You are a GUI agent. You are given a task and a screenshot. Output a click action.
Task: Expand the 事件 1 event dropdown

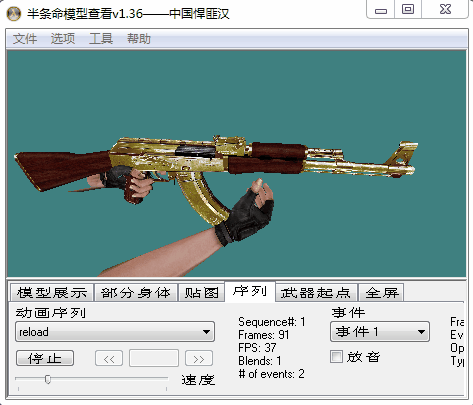[x=380, y=332]
